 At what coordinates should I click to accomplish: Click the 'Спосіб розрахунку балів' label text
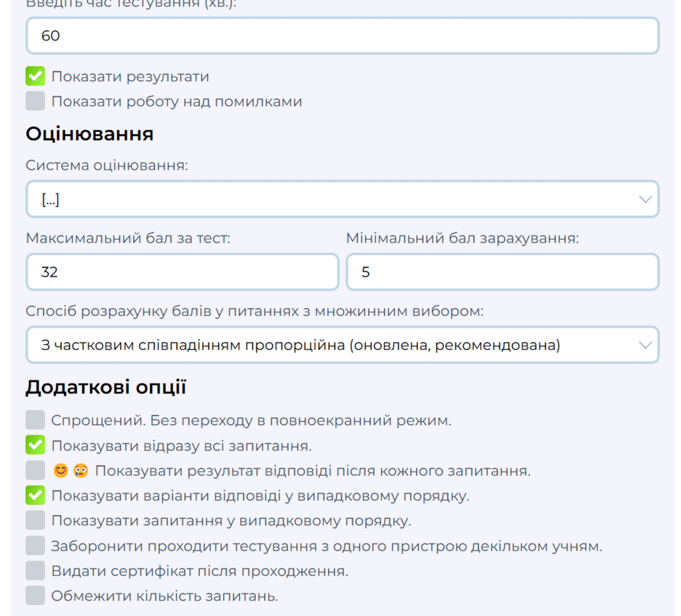click(254, 311)
